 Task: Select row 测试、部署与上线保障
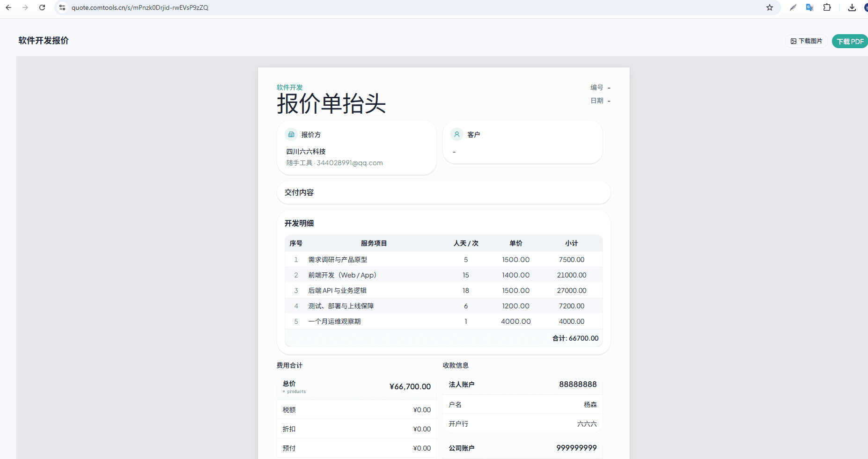(x=443, y=306)
